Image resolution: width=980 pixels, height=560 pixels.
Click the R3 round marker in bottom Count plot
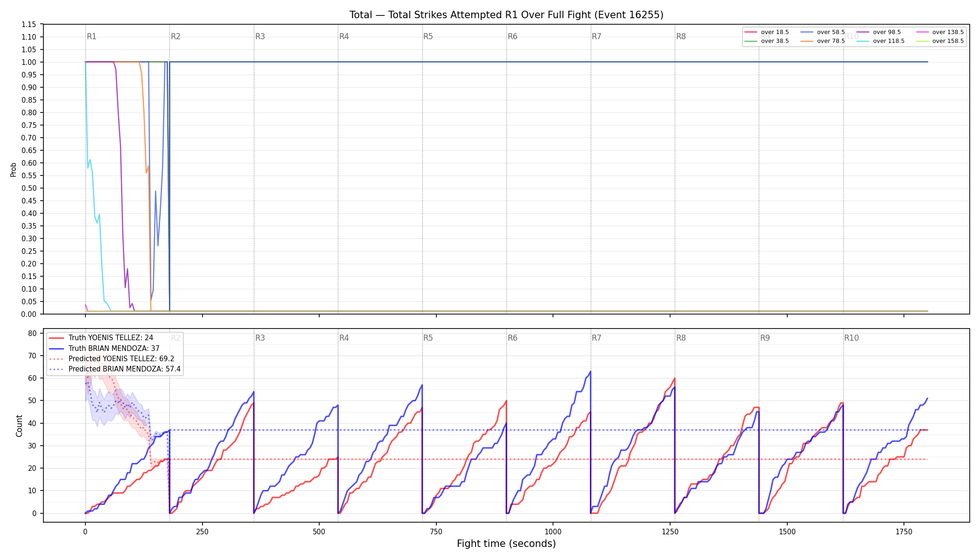(260, 338)
